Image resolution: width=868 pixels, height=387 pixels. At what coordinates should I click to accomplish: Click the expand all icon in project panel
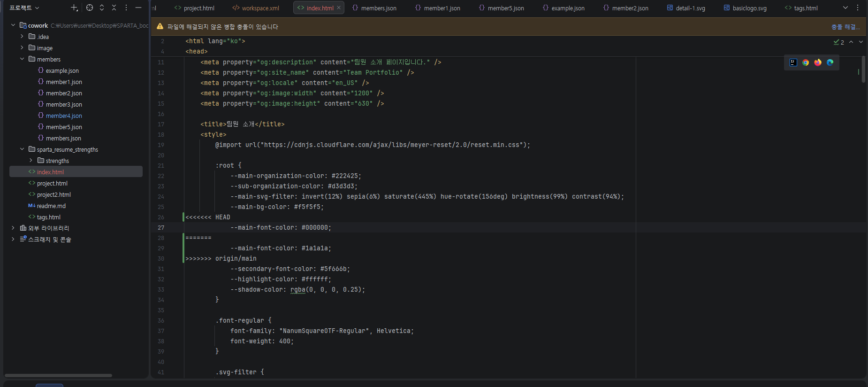click(102, 8)
